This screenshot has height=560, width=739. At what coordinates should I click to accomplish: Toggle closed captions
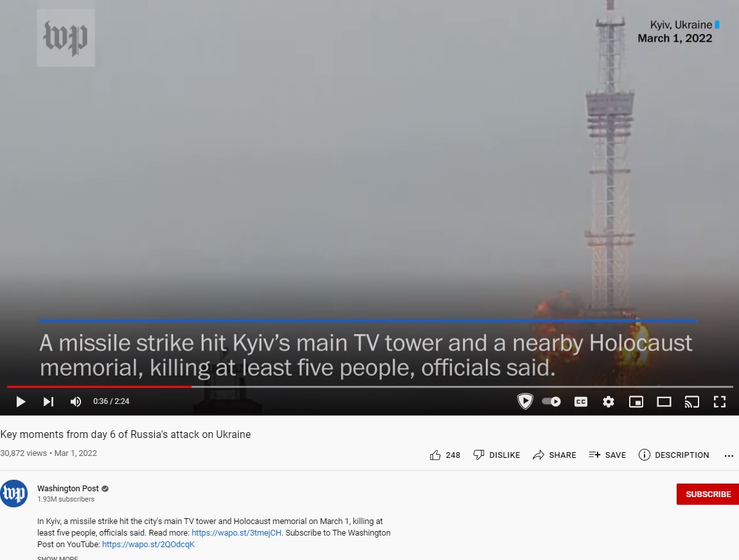coord(581,401)
